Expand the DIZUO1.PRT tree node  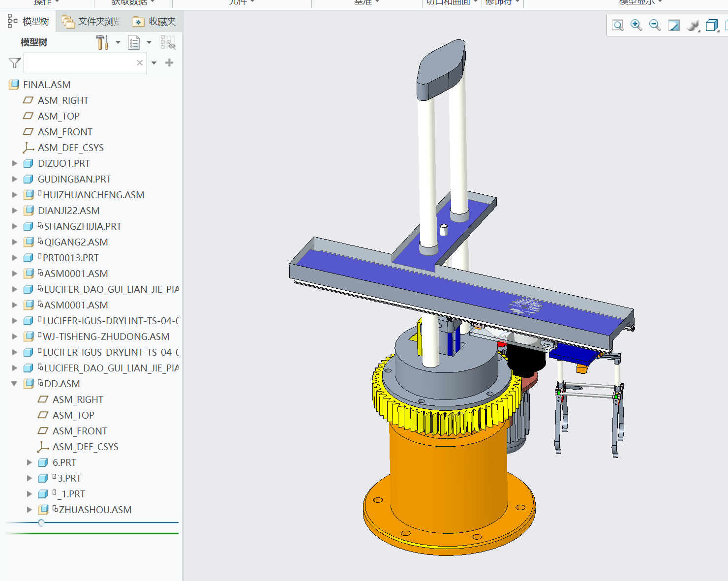click(15, 163)
